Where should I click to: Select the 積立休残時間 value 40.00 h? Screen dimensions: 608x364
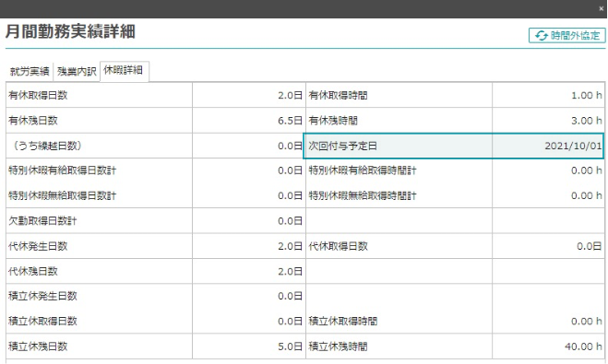click(x=583, y=346)
